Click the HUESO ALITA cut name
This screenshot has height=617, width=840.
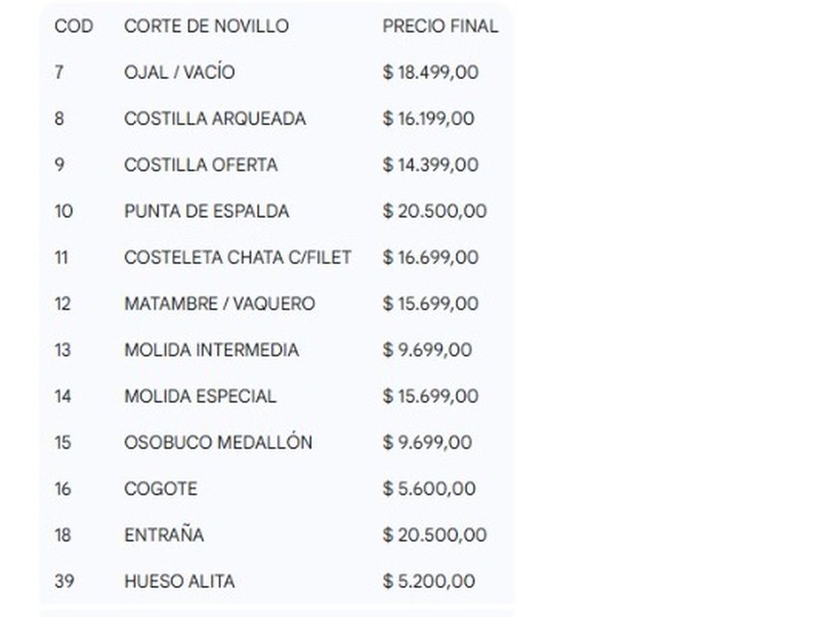click(179, 581)
